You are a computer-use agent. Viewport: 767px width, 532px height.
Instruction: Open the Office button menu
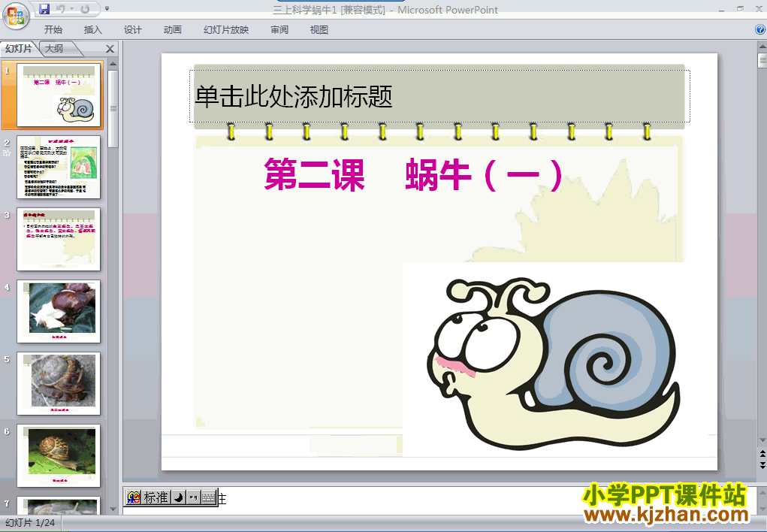[x=16, y=16]
